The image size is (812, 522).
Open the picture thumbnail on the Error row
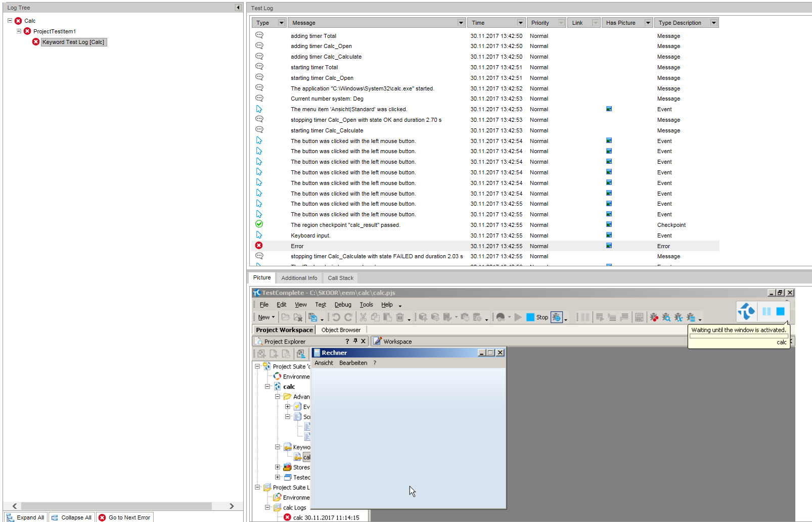[x=609, y=246]
